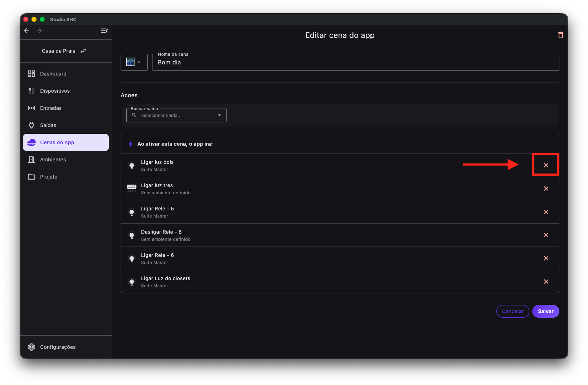The image size is (588, 385).
Task: Select the 'Desligar Rele - 8' text
Action: [161, 232]
